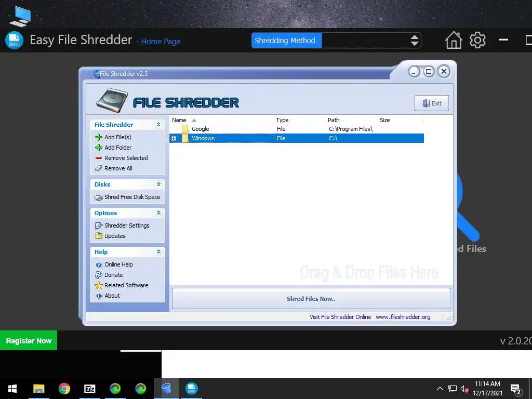The width and height of the screenshot is (532, 399).
Task: Open the notification center icon
Action: pyautogui.click(x=515, y=389)
